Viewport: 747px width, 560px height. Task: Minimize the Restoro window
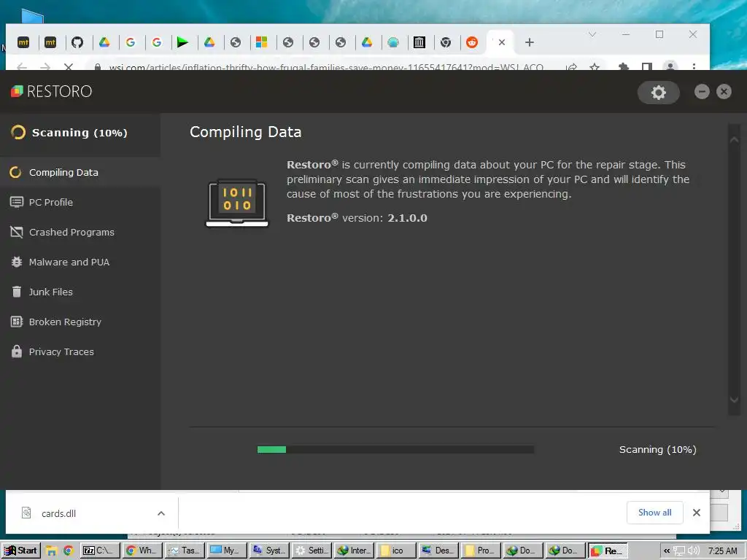(x=702, y=91)
